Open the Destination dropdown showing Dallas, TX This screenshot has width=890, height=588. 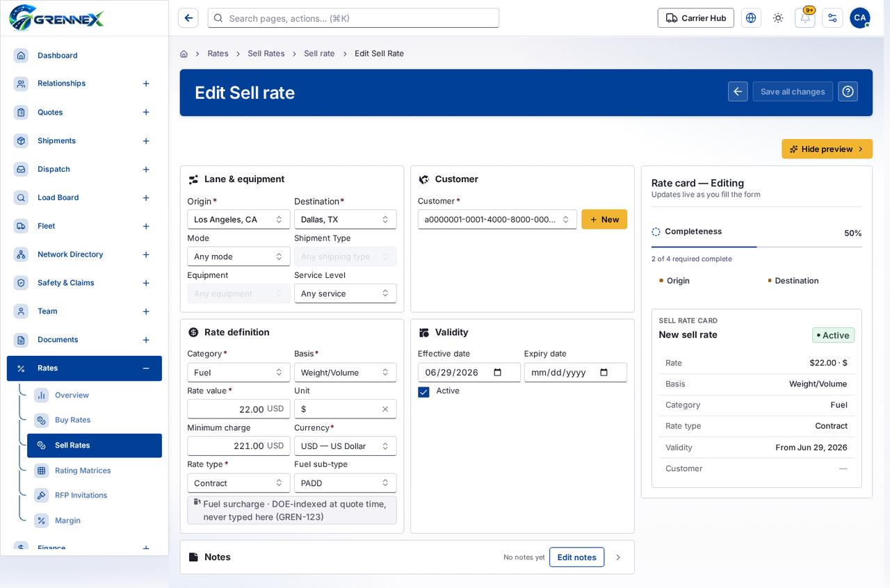click(346, 220)
